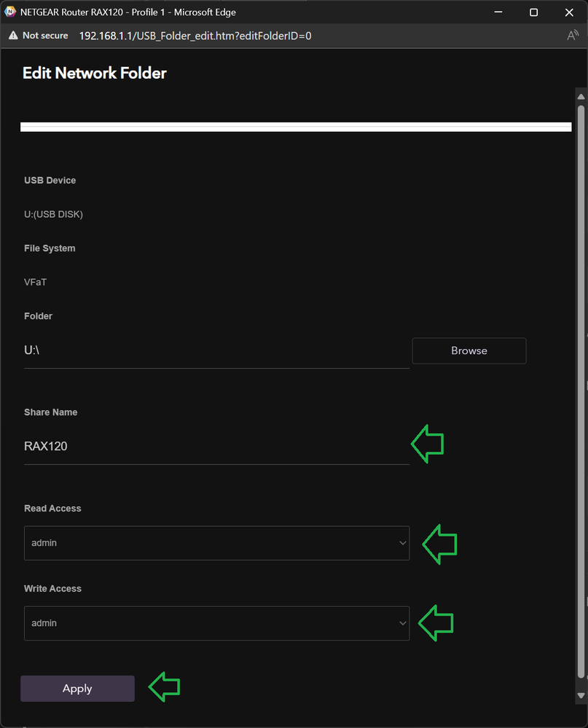Click the Apply button
The width and height of the screenshot is (588, 728).
(x=77, y=688)
